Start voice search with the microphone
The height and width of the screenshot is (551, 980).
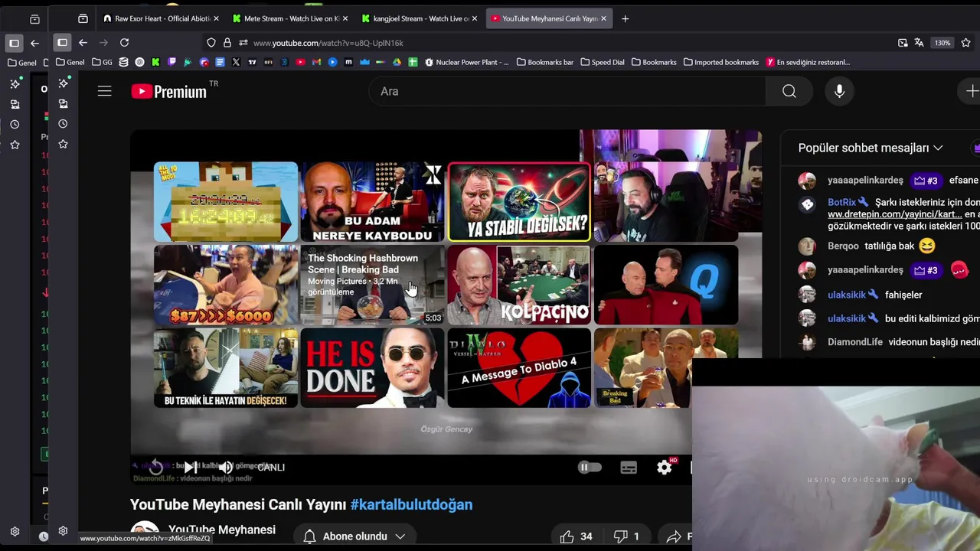click(839, 91)
